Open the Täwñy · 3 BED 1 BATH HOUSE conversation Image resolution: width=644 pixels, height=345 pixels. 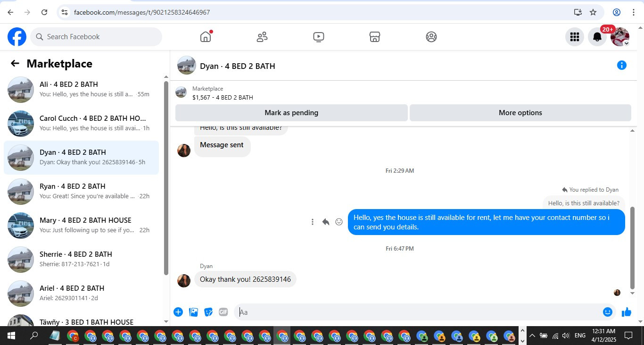81,320
